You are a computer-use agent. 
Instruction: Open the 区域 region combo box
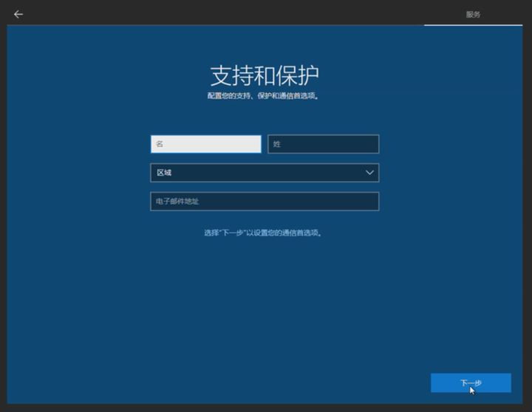pyautogui.click(x=264, y=173)
